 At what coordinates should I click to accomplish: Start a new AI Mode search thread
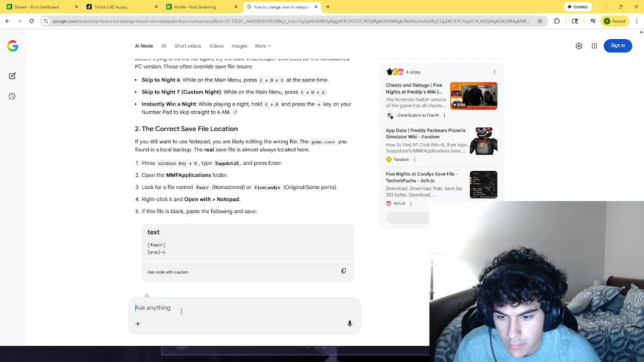[12, 76]
